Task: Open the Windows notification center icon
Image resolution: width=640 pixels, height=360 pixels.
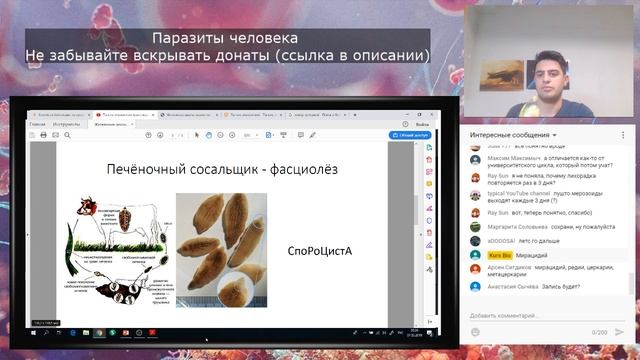Action: click(x=429, y=333)
